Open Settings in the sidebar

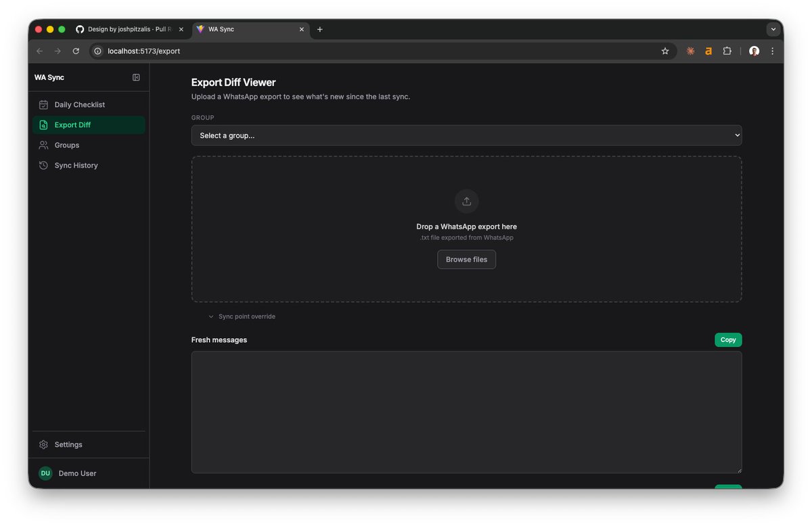89,445
